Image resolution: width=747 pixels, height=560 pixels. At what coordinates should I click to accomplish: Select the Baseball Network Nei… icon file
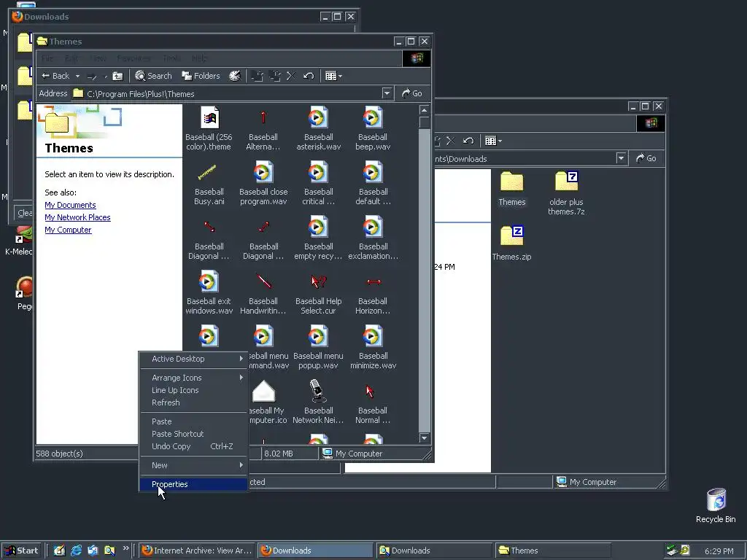pos(318,402)
